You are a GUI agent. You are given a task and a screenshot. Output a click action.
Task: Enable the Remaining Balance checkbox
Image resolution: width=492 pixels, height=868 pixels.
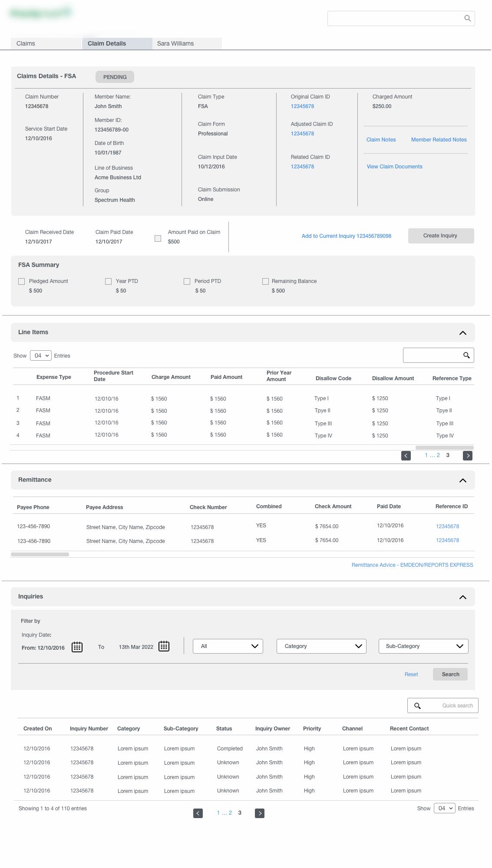pyautogui.click(x=265, y=282)
